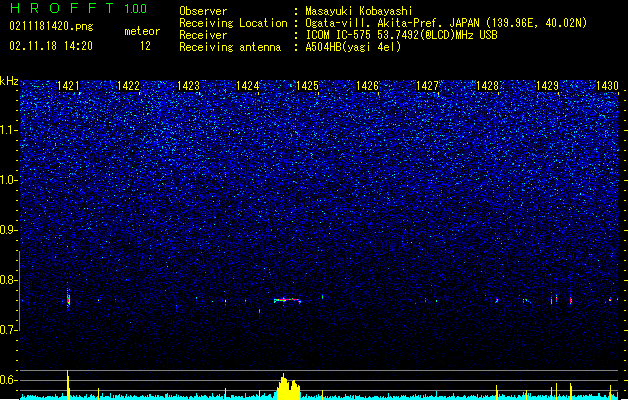Click the 1427 time axis marker

pyautogui.click(x=427, y=86)
